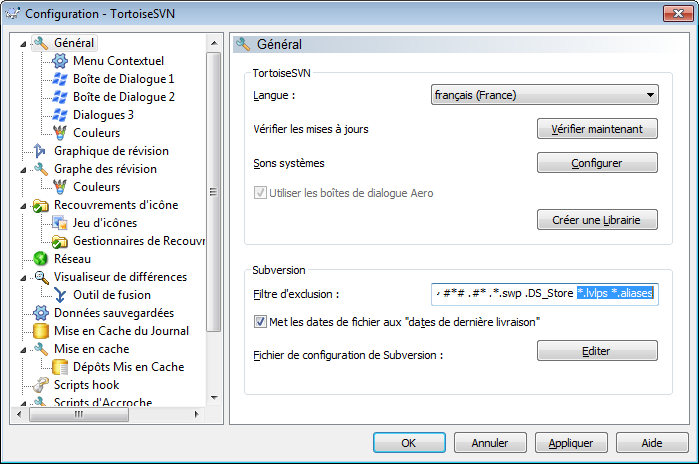The width and height of the screenshot is (699, 464).
Task: Click the database icon of Mise en Cache du Journal
Action: click(41, 331)
